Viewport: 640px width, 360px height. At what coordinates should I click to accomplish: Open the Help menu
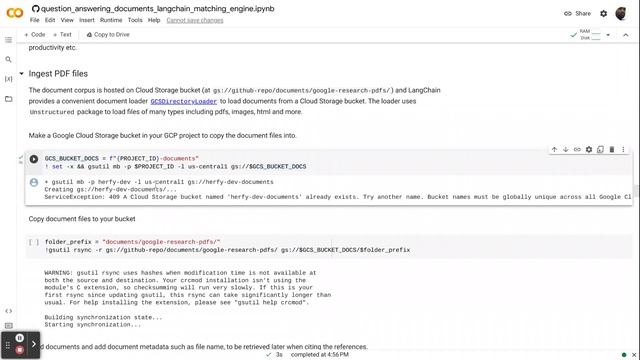pyautogui.click(x=154, y=20)
